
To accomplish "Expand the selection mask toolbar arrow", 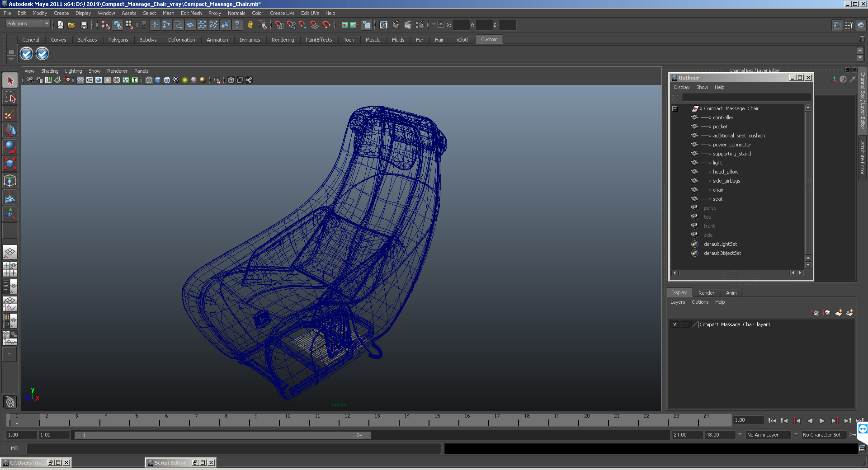I will (144, 25).
